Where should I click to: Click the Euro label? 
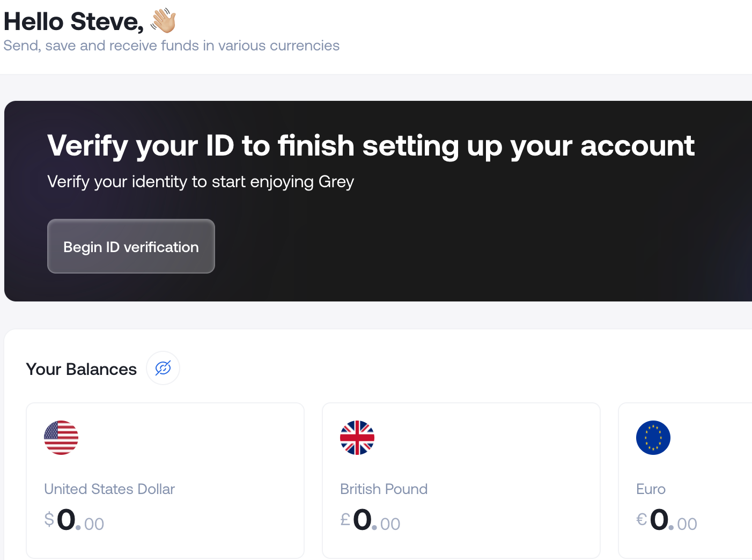click(650, 489)
